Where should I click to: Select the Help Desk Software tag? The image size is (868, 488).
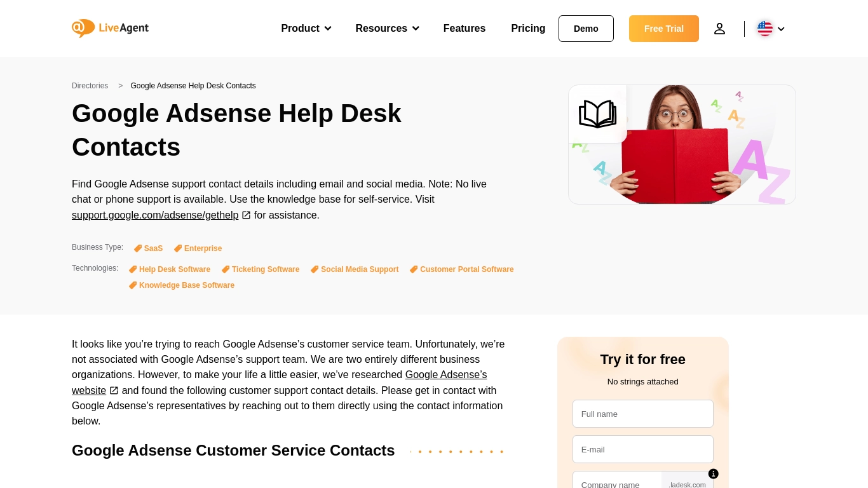click(170, 269)
